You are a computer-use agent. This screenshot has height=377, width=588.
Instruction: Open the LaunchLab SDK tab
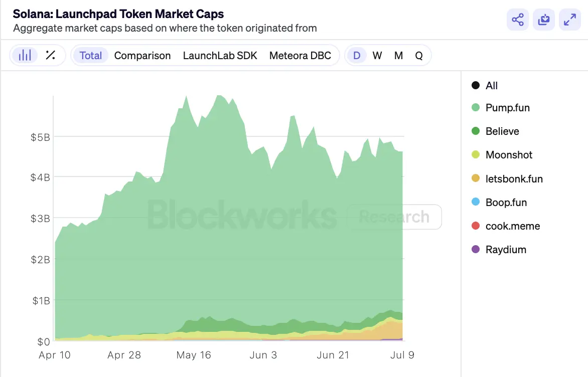click(220, 56)
